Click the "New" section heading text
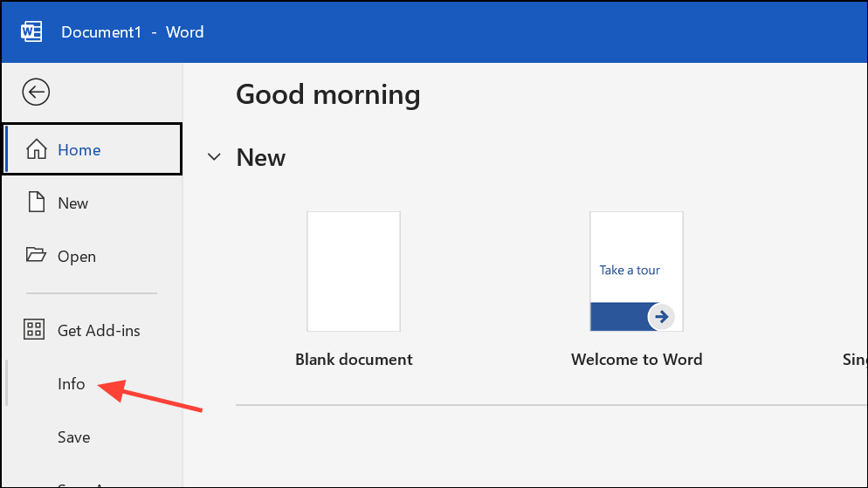868x488 pixels. point(260,158)
